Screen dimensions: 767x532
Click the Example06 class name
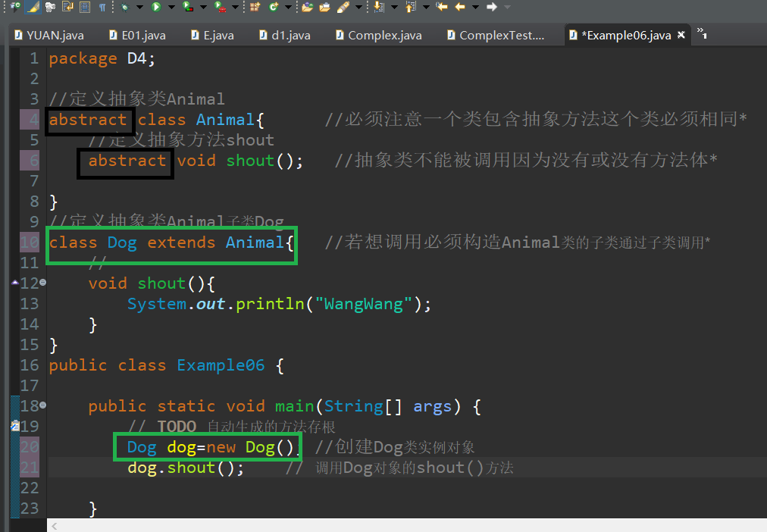[x=221, y=365]
